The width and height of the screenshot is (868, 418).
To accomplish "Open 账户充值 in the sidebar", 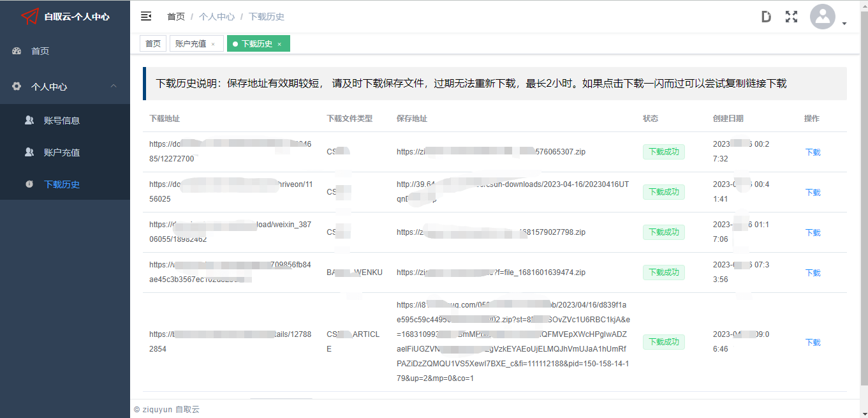I will click(x=61, y=153).
